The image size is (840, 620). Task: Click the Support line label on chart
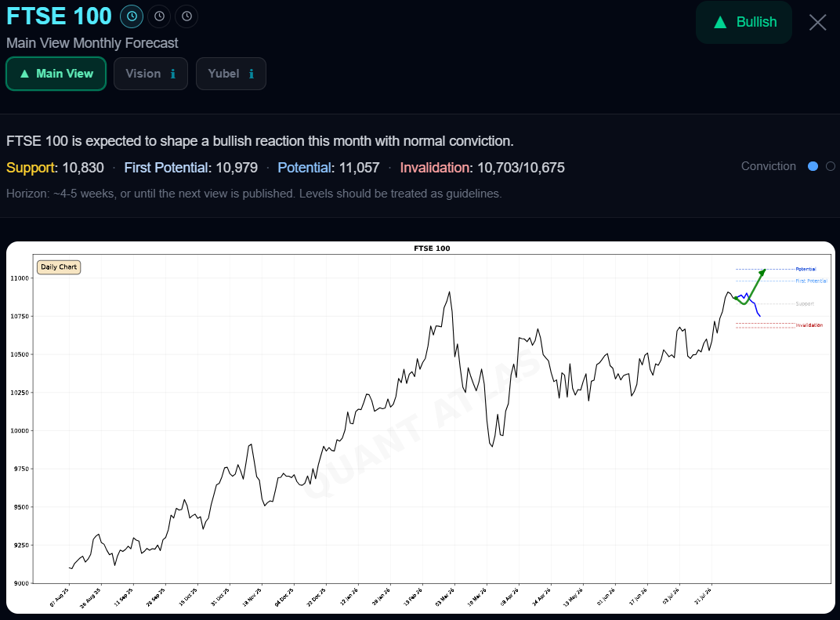pos(805,304)
